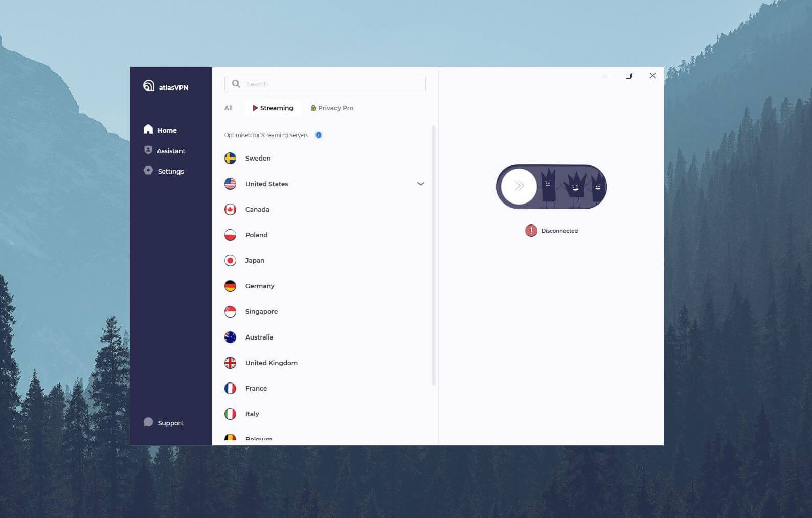
Task: Select the United States server
Action: [325, 184]
